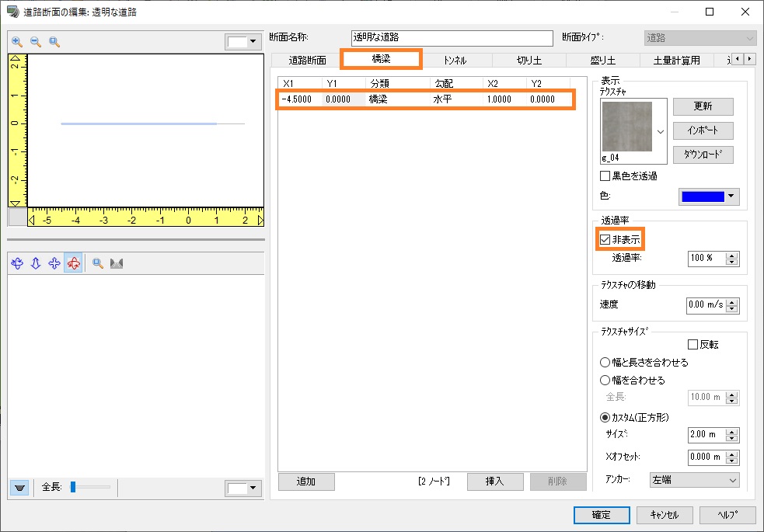
Task: Click the 挿入 button
Action: pyautogui.click(x=495, y=482)
